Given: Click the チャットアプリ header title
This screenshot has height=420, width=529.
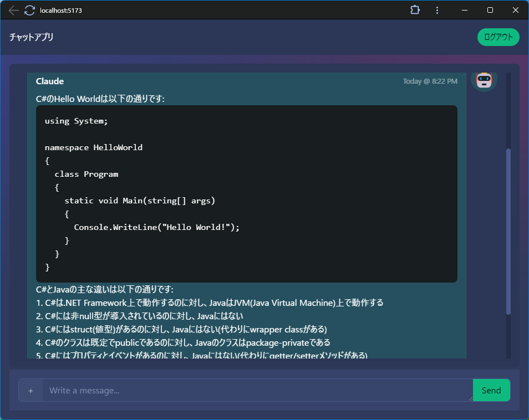Looking at the screenshot, I should pos(32,37).
